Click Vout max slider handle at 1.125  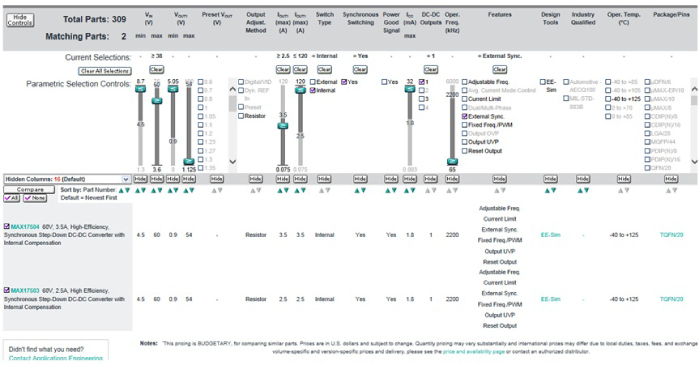pos(189,162)
